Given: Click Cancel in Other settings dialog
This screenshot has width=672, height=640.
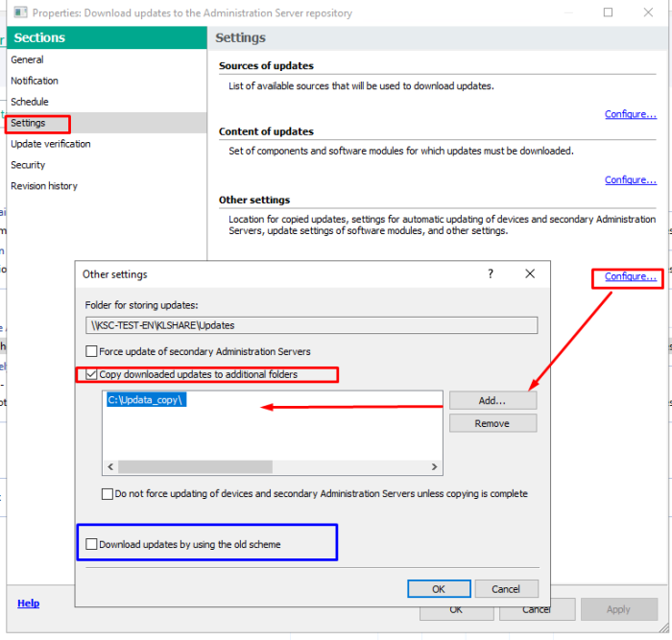Looking at the screenshot, I should tap(506, 589).
